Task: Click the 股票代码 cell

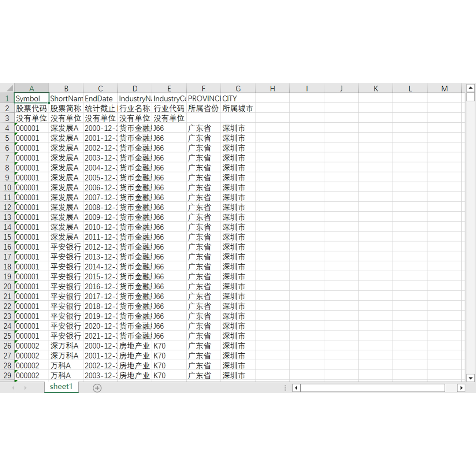Action: tap(31, 108)
